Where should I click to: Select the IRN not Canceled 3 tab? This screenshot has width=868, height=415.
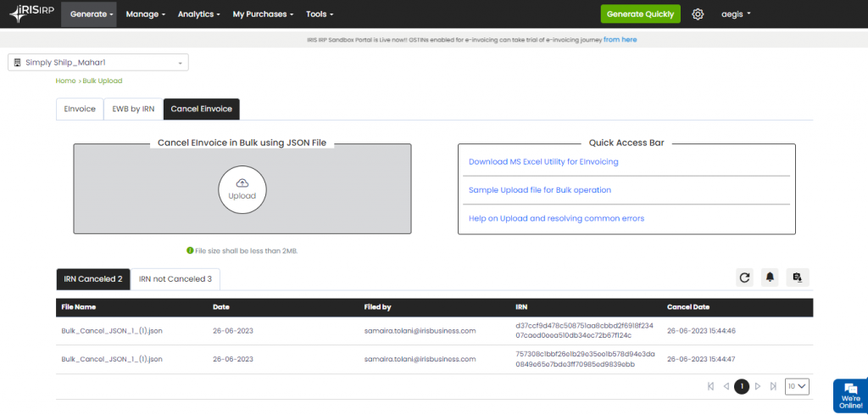(175, 279)
